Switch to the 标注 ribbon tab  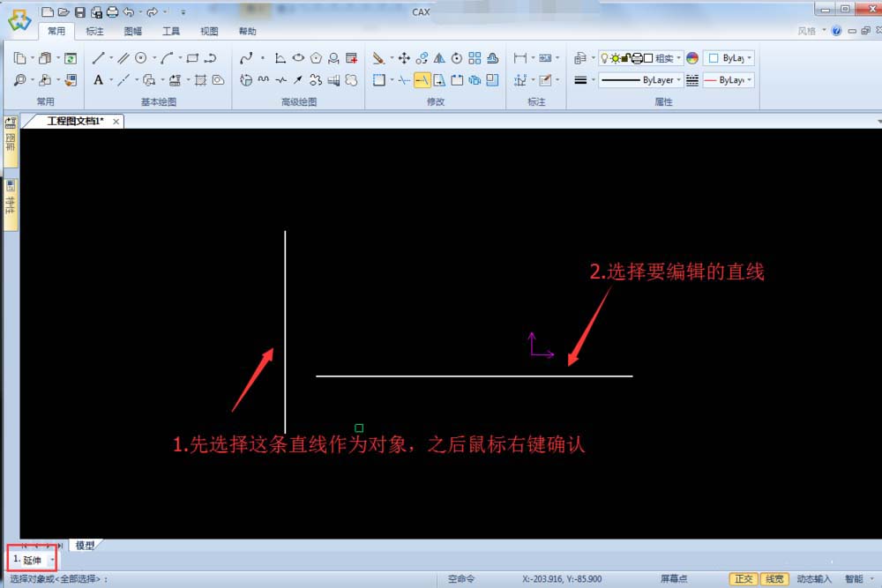(x=95, y=30)
